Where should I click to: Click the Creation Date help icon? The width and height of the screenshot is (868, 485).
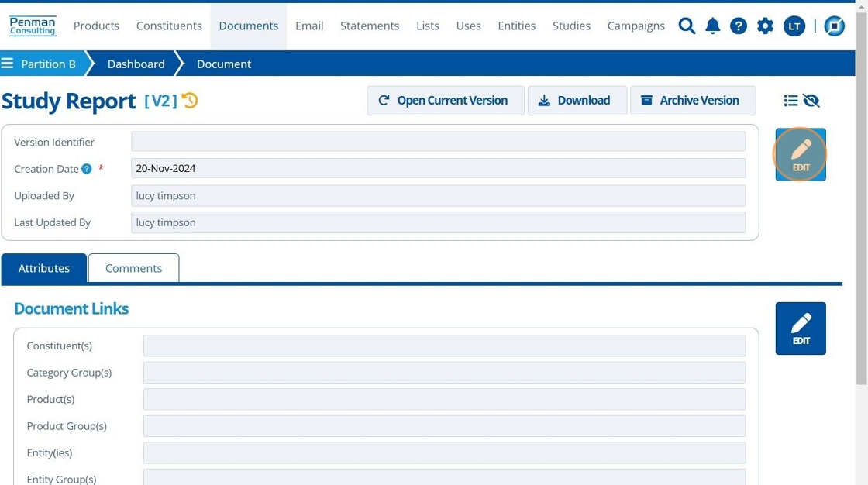click(x=86, y=169)
